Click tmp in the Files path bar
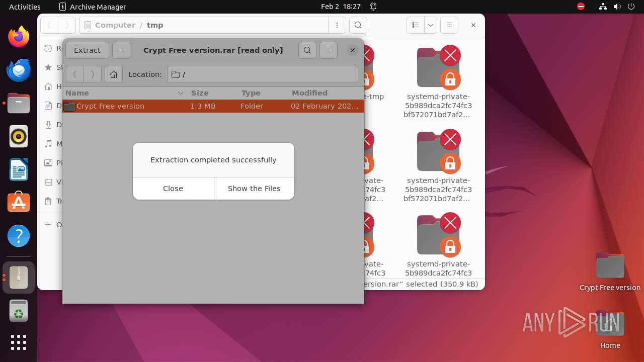644x362 pixels. [155, 25]
